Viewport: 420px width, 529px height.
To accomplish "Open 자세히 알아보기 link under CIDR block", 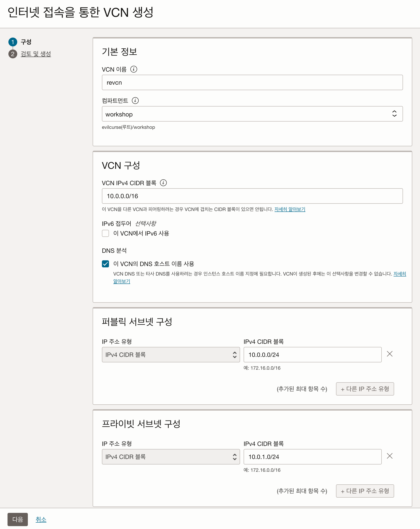I will pyautogui.click(x=290, y=209).
